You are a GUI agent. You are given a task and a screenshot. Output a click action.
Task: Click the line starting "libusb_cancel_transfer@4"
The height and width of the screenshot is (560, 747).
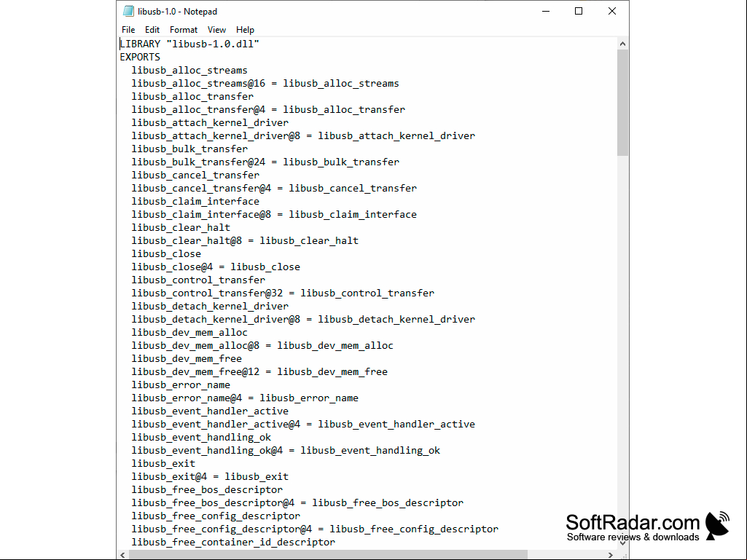[x=274, y=188]
